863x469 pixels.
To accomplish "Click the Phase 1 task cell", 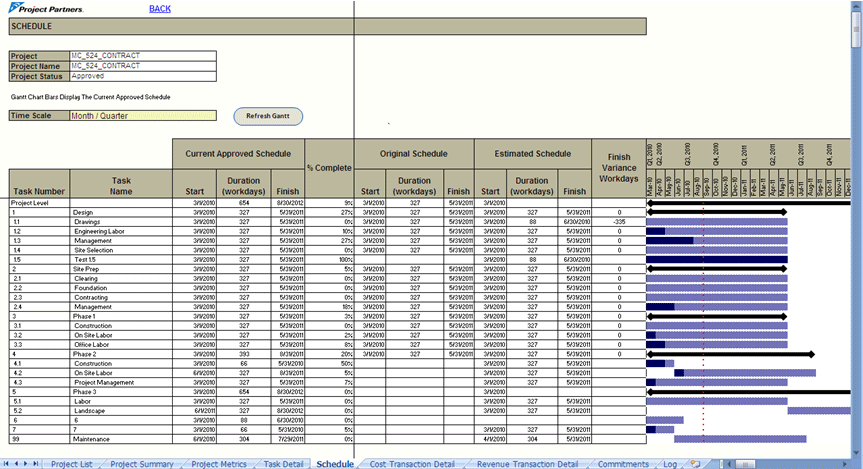I will click(x=121, y=317).
